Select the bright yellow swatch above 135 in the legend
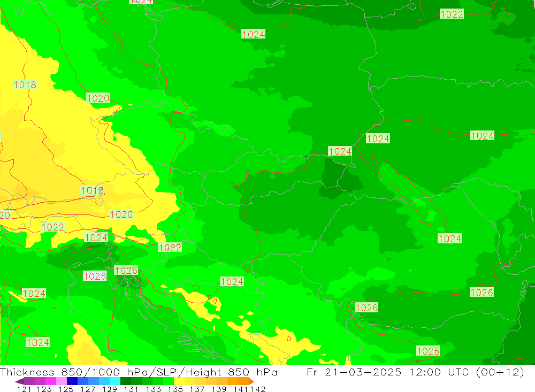The height and width of the screenshot is (392, 535). [x=179, y=381]
